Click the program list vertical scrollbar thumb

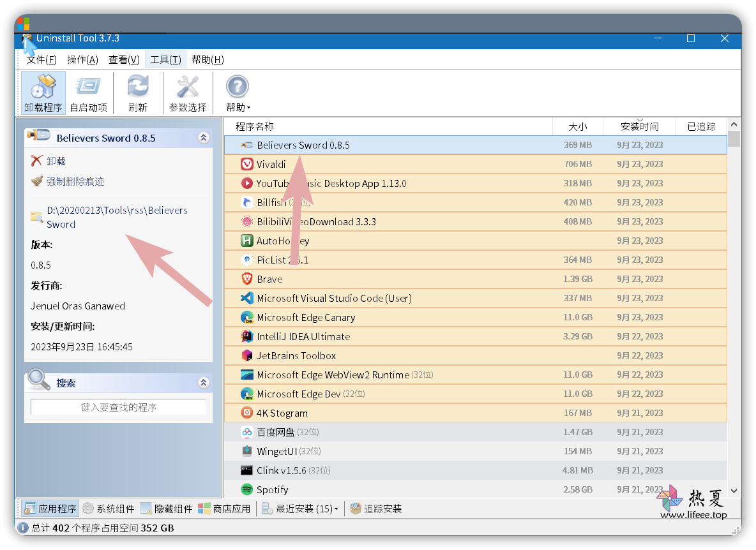(734, 138)
